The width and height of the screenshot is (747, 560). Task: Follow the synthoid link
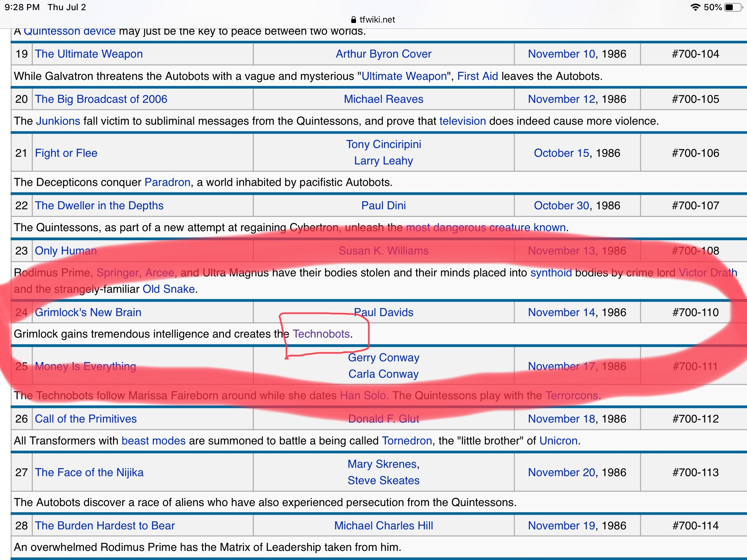(551, 273)
